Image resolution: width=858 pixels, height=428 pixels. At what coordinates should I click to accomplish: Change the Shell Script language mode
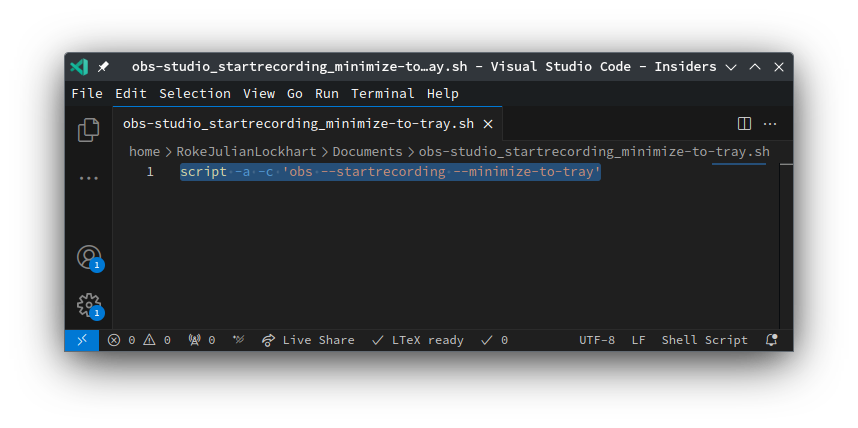tap(704, 340)
